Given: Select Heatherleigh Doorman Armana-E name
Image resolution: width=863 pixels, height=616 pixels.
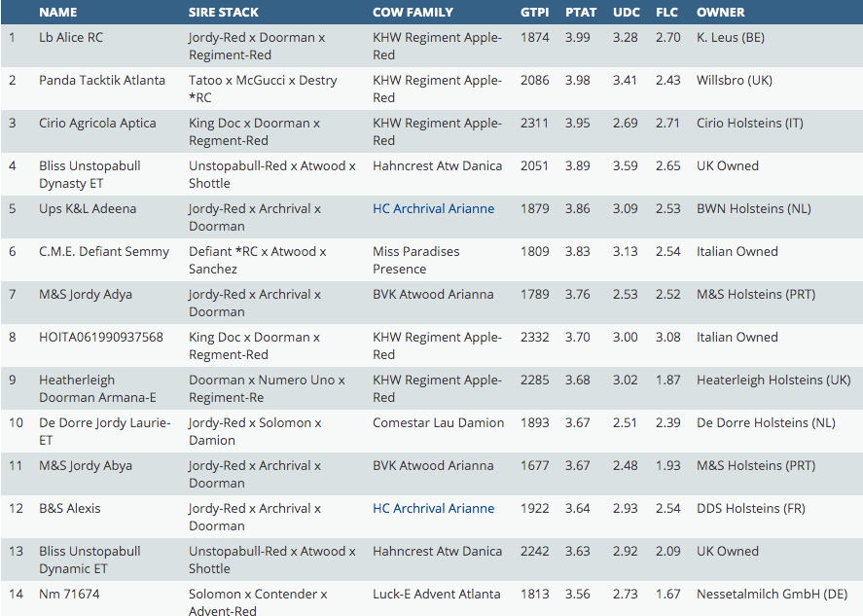Looking at the screenshot, I should click(x=97, y=388).
